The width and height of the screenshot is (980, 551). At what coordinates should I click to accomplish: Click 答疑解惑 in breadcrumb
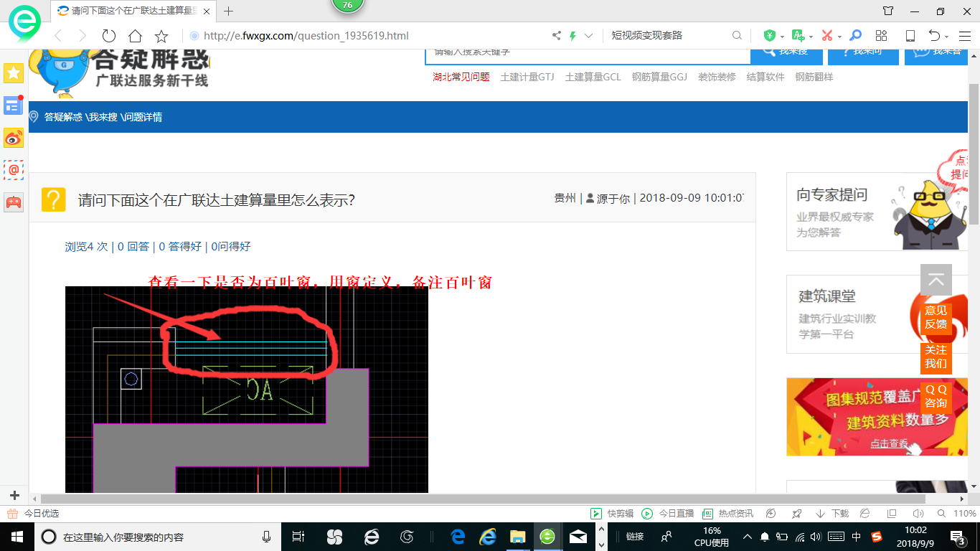[x=63, y=117]
